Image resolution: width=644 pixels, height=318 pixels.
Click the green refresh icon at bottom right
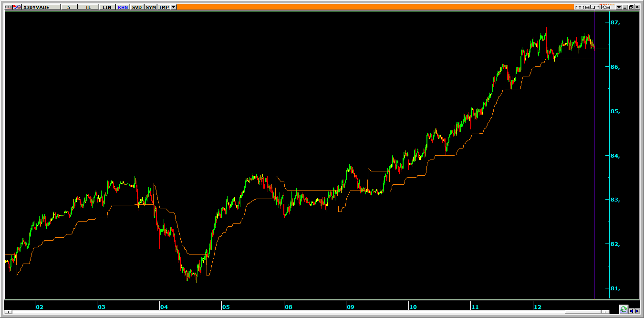tap(623, 309)
